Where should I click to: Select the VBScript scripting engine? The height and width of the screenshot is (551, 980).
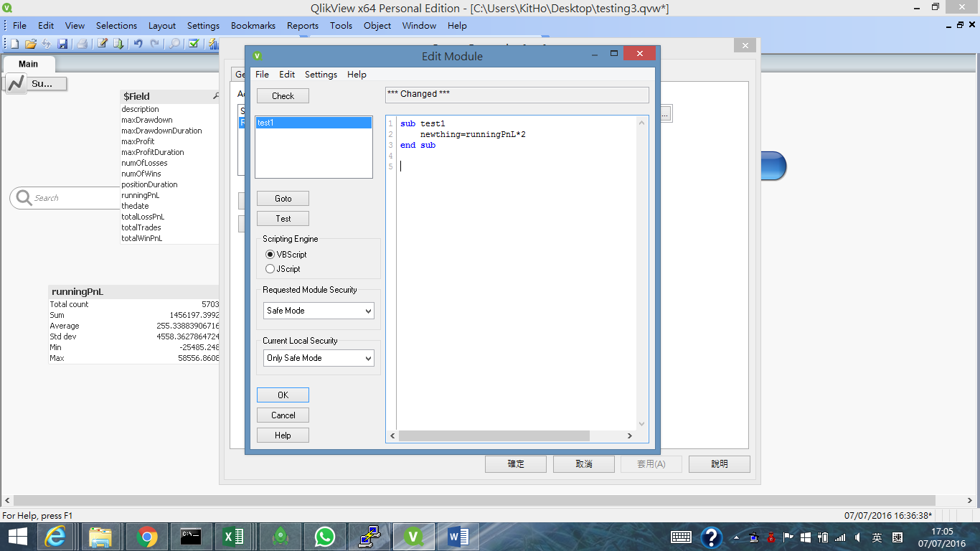click(x=270, y=255)
